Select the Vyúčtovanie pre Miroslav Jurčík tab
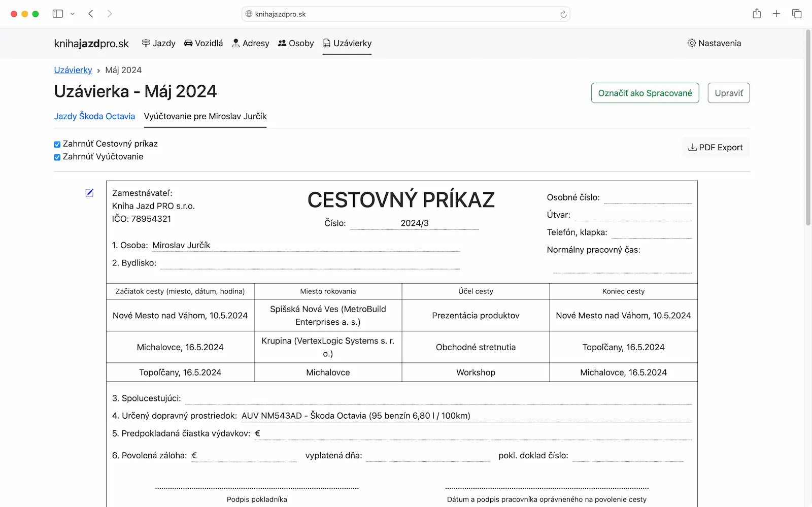812x507 pixels. [205, 116]
